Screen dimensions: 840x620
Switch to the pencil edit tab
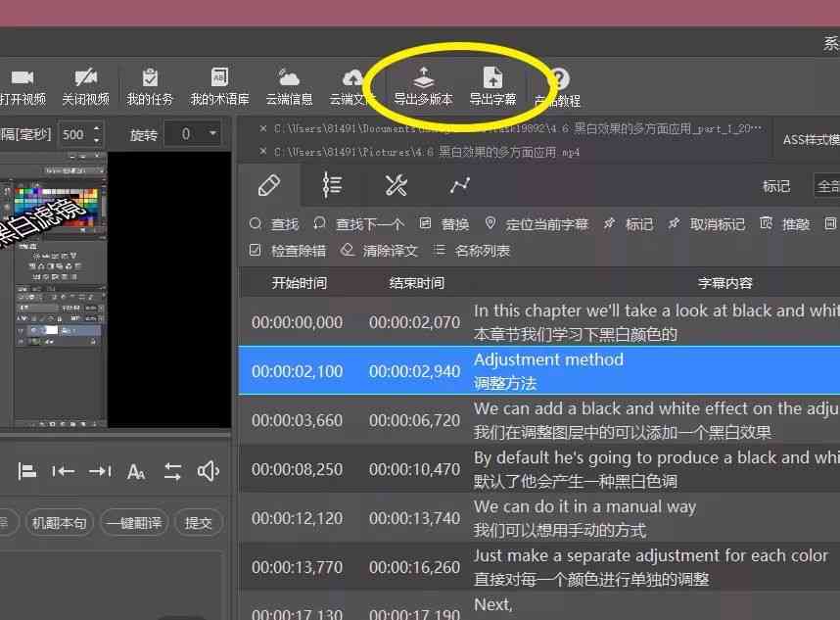coord(269,185)
